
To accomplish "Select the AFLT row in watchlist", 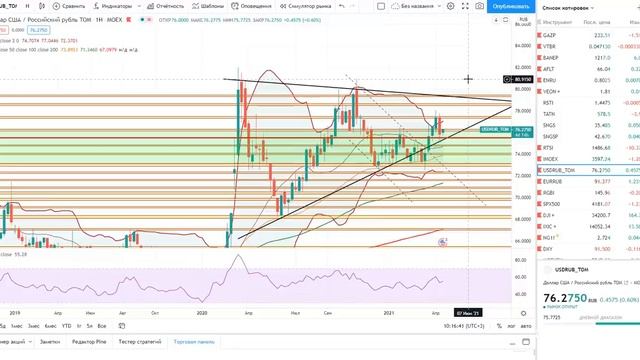I will [x=589, y=69].
